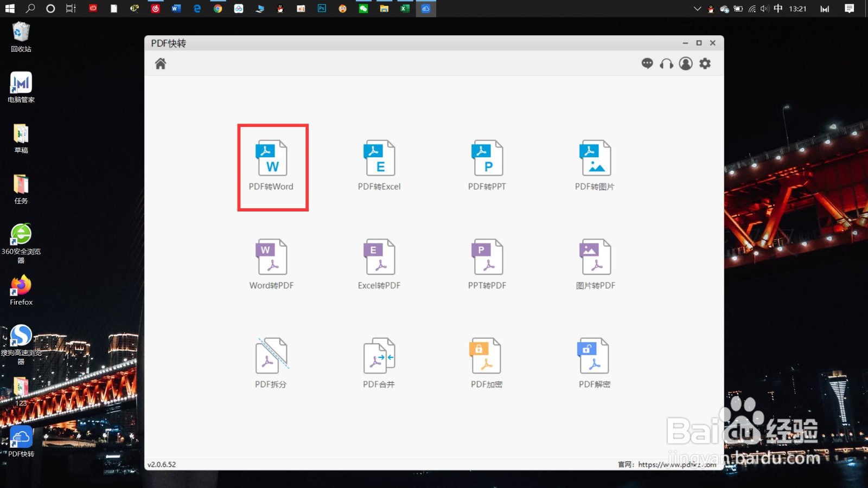Go to the PDF快转 home page
Screen dimensions: 868x488
pyautogui.click(x=161, y=63)
